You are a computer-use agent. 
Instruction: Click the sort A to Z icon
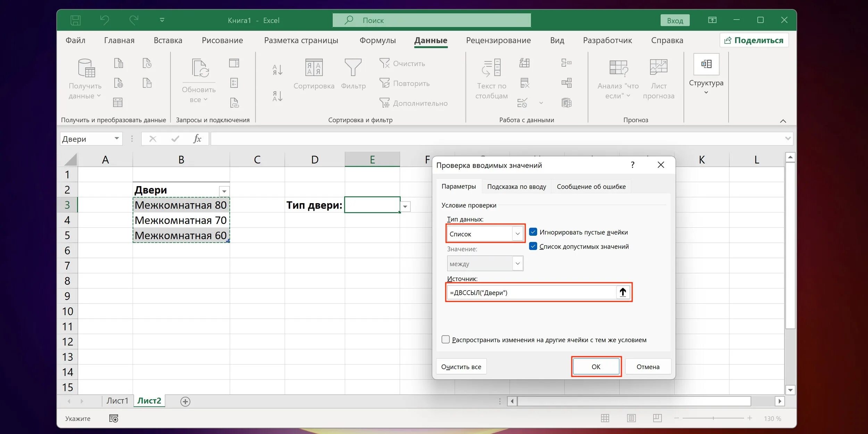point(277,70)
